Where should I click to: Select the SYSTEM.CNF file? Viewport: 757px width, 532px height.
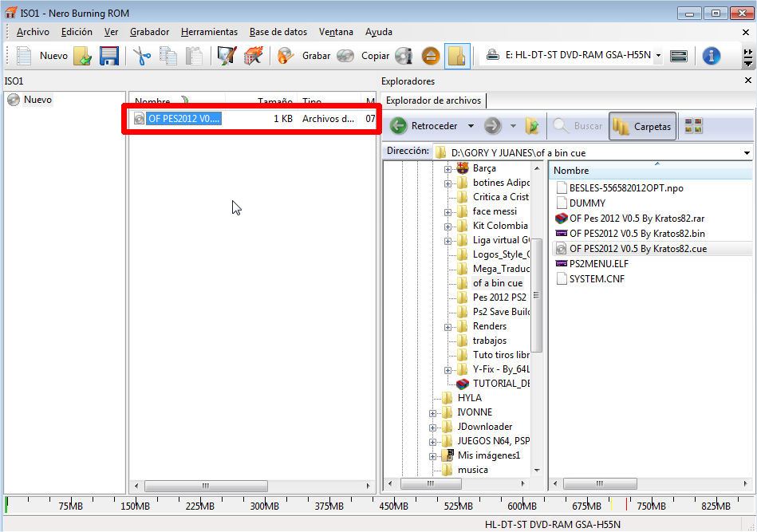(590, 279)
